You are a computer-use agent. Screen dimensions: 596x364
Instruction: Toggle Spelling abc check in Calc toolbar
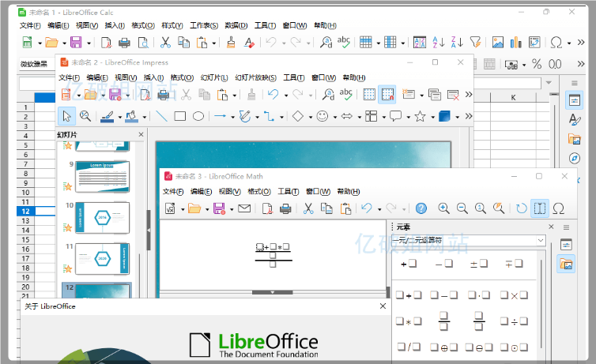click(344, 42)
